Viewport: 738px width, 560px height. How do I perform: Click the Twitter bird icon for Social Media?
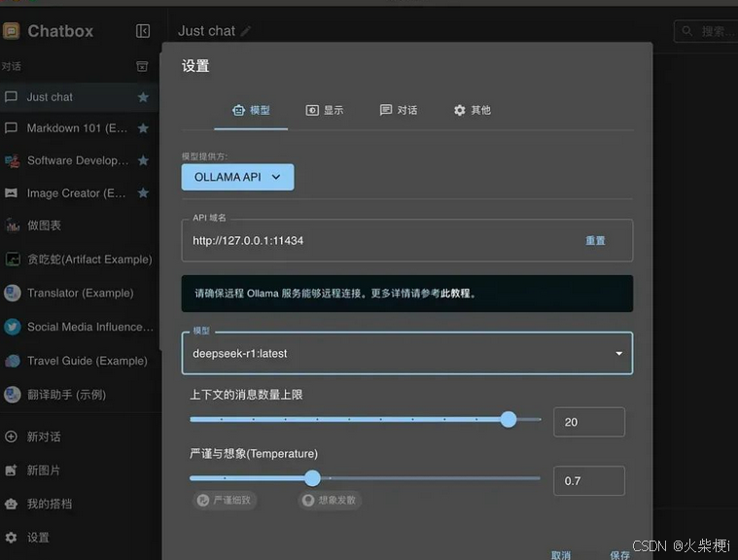click(x=13, y=327)
